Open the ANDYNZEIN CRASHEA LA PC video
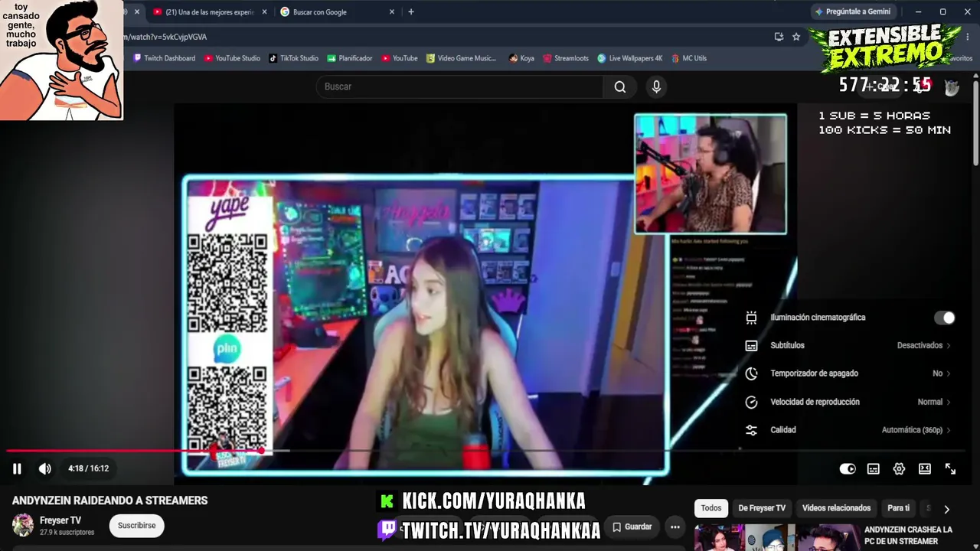 [x=908, y=535]
